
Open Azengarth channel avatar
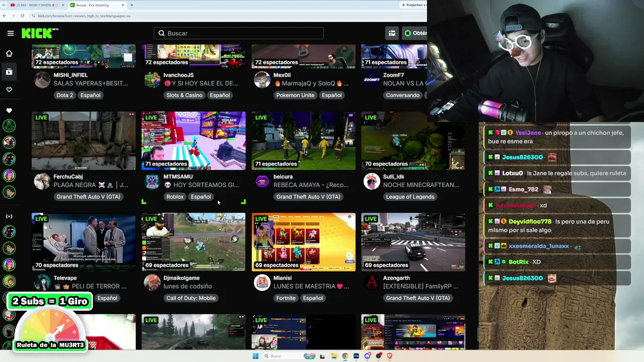click(x=372, y=283)
